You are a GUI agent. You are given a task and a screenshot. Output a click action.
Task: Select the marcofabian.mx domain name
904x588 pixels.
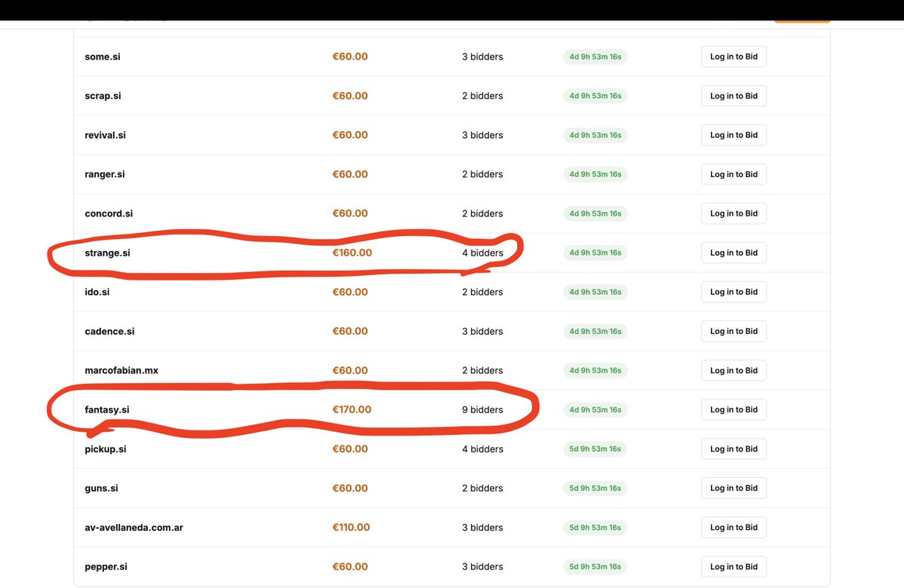click(121, 370)
